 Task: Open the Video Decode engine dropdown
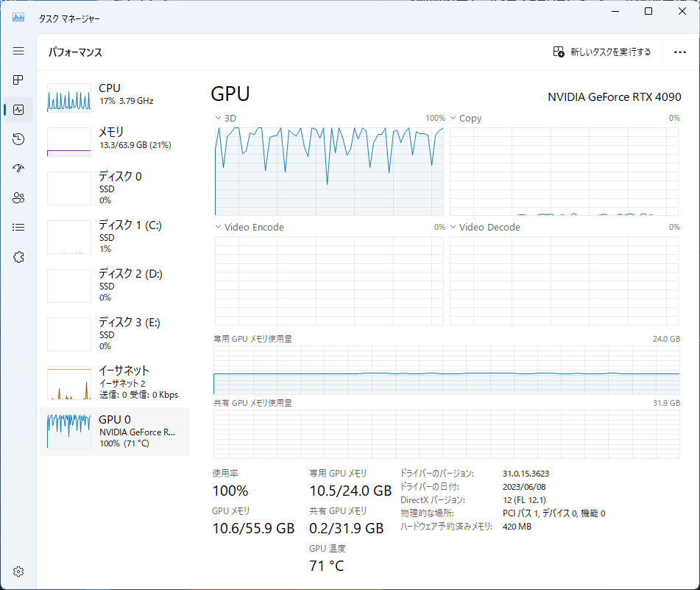click(453, 227)
